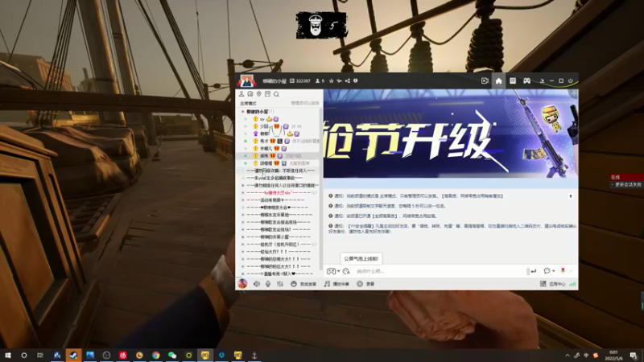Click the headset service icon above the channel list
Image resolution: width=644 pixels, height=362 pixels.
click(x=250, y=94)
